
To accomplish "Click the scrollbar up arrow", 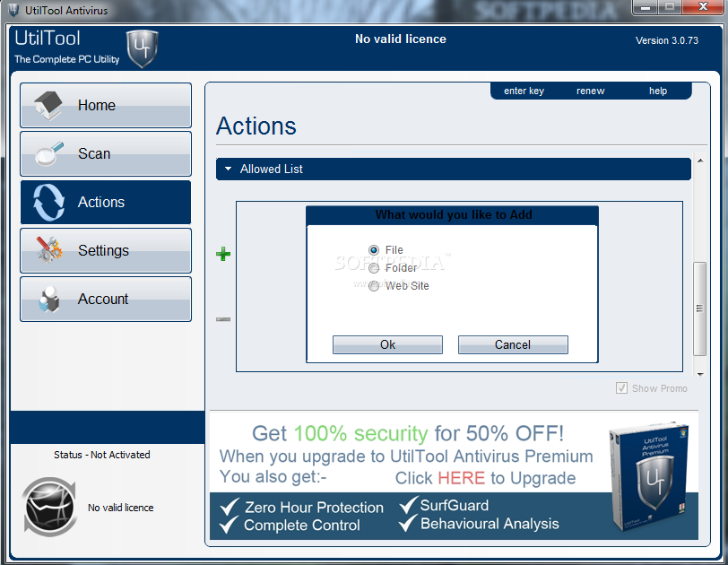I will [700, 161].
